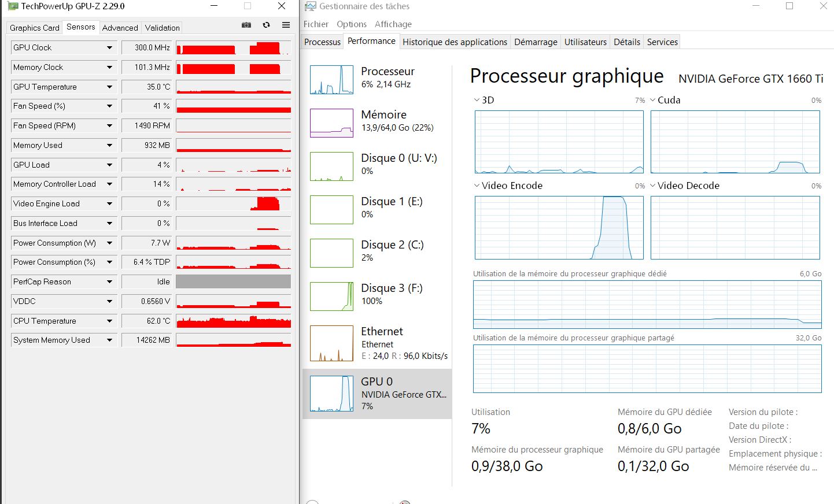Open the GPU-Z hamburger menu
Screen dimensions: 834x504
click(286, 25)
